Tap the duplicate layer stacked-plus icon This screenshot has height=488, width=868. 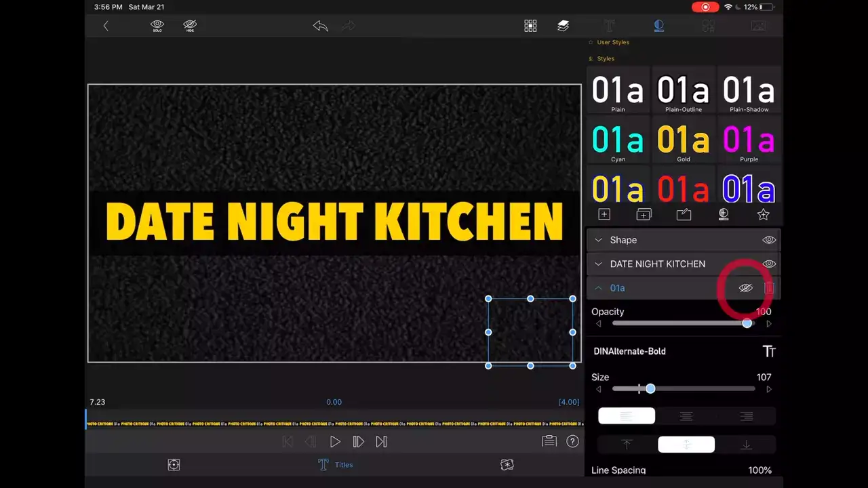coord(644,214)
